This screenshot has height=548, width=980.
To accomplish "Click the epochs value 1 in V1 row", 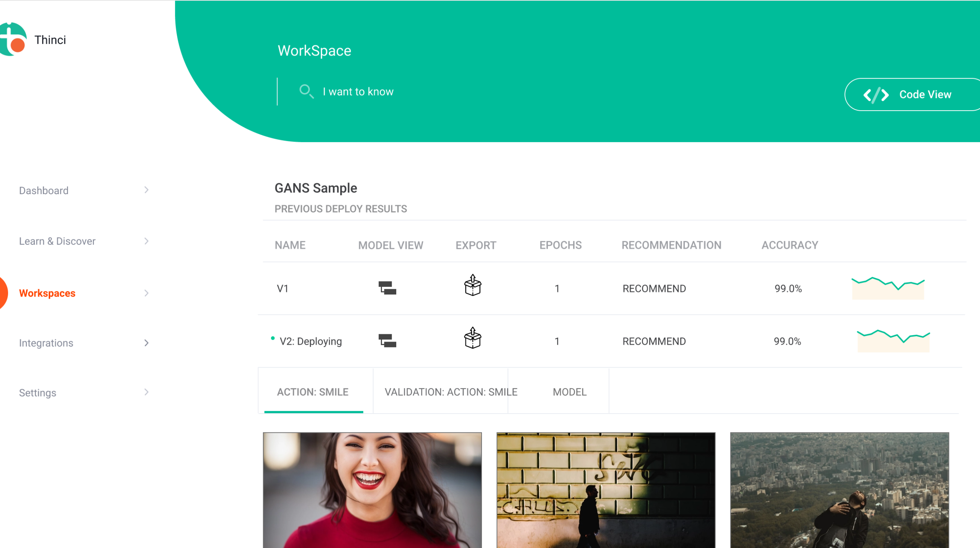I will click(557, 289).
